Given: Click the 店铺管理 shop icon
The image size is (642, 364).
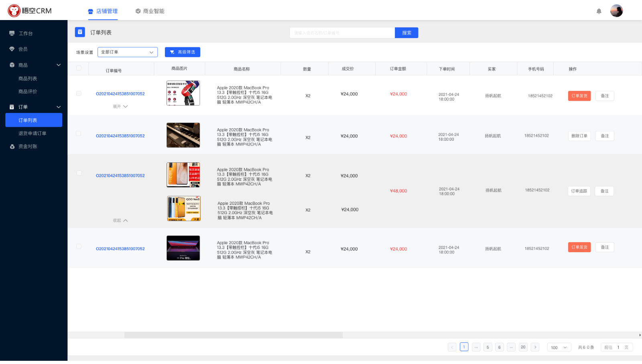Looking at the screenshot, I should (x=91, y=11).
